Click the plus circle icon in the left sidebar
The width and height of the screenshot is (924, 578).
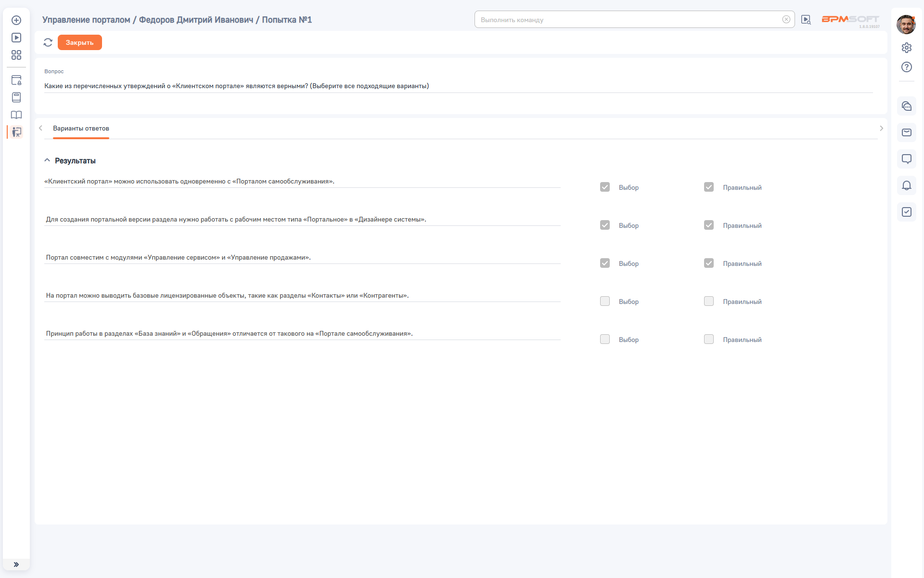16,20
